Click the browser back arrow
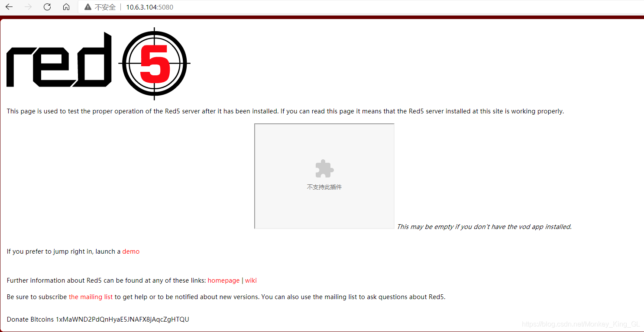Viewport: 644px width, 332px height. (x=9, y=7)
